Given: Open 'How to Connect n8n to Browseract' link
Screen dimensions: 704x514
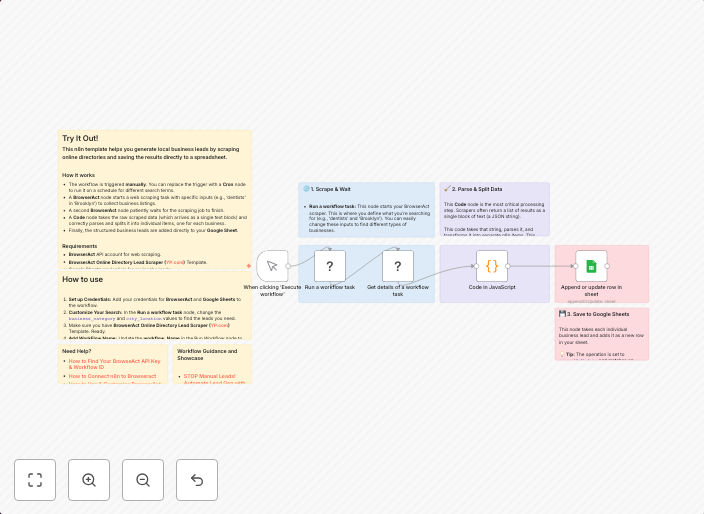Looking at the screenshot, I should 112,376.
